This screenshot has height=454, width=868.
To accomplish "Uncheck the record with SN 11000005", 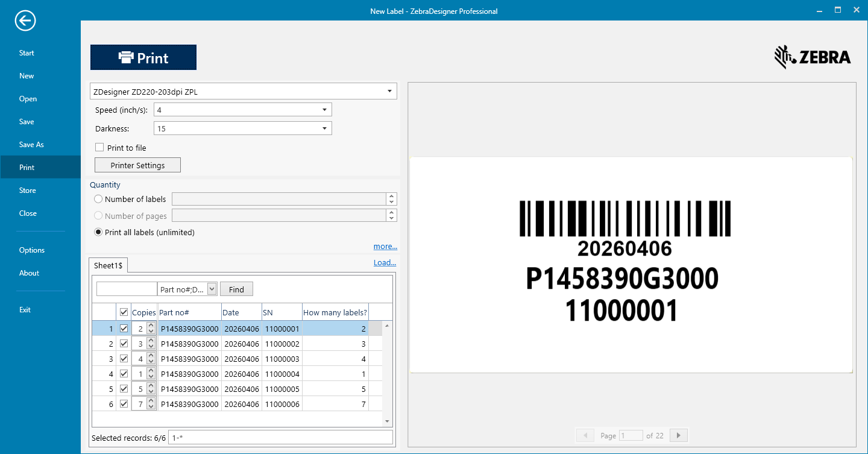I will 124,389.
